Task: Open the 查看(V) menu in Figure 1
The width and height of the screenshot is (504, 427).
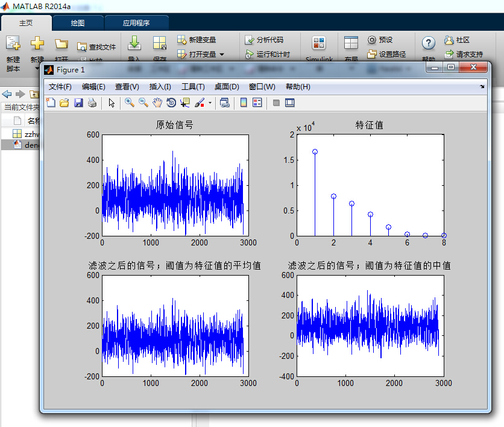Action: tap(127, 87)
